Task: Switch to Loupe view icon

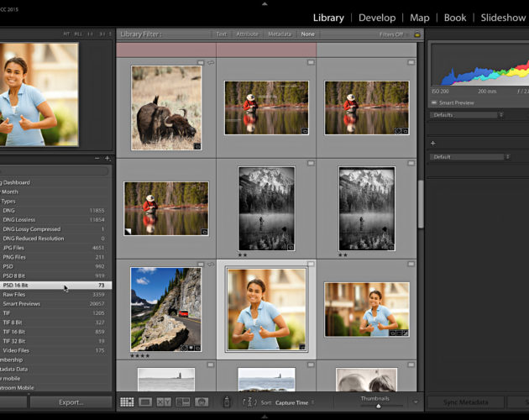Action: [x=145, y=402]
